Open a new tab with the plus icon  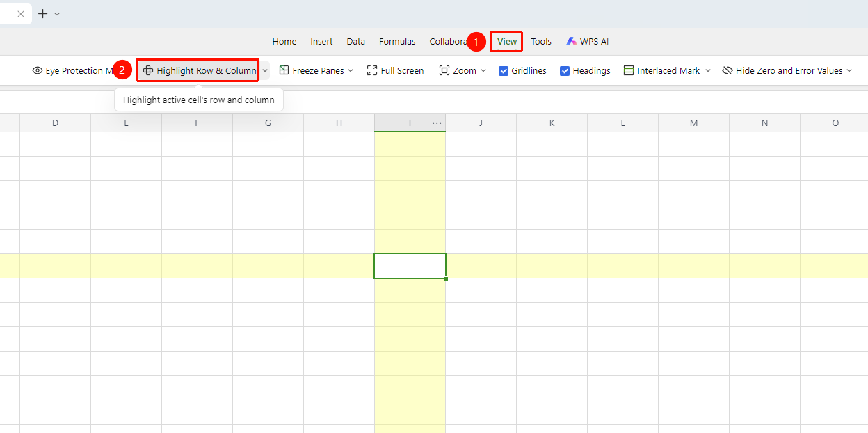(43, 14)
